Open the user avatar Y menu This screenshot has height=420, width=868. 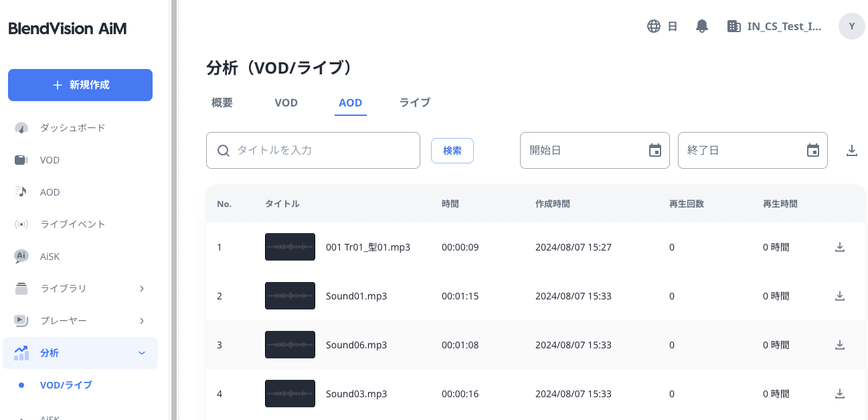click(x=851, y=26)
